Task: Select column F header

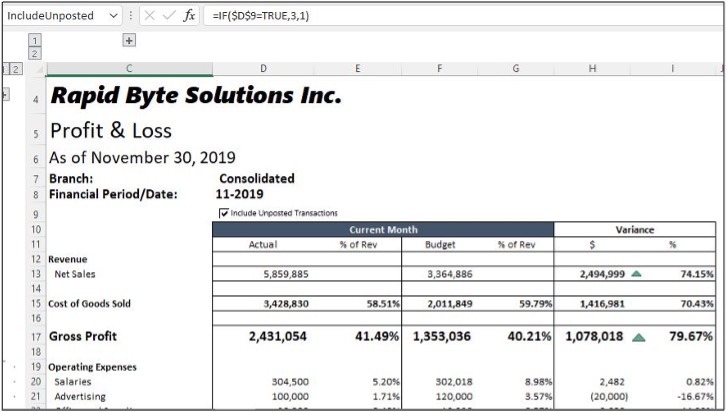Action: 439,69
